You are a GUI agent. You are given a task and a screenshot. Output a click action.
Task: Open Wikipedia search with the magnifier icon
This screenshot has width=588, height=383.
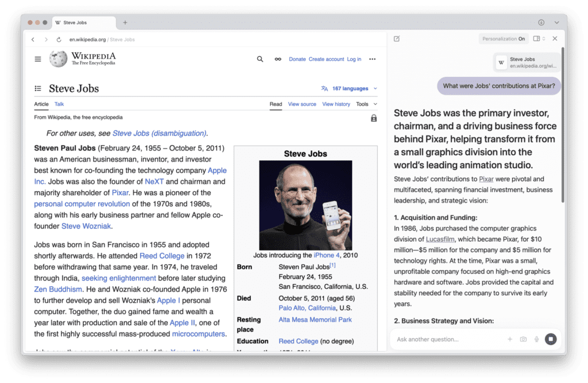(x=260, y=59)
